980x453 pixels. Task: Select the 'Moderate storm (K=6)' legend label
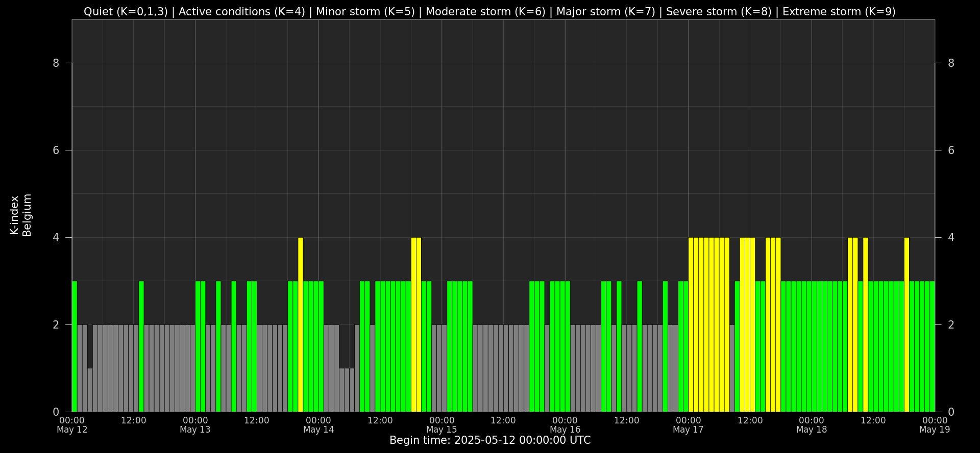(485, 12)
